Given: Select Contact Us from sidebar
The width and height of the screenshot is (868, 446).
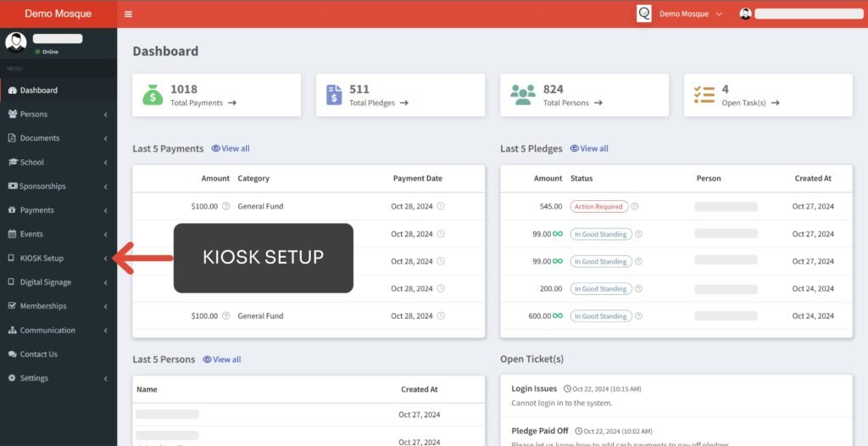Looking at the screenshot, I should (38, 354).
